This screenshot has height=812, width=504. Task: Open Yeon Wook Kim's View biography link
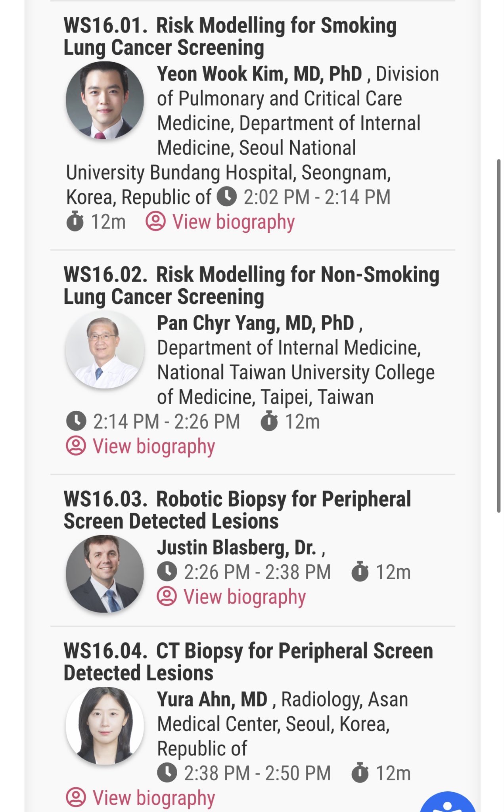click(220, 222)
